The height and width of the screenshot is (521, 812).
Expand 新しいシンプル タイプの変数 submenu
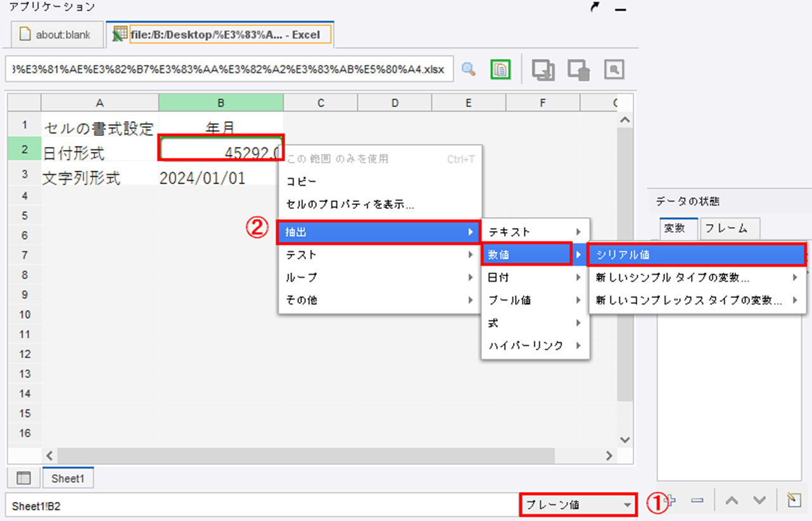tap(697, 278)
